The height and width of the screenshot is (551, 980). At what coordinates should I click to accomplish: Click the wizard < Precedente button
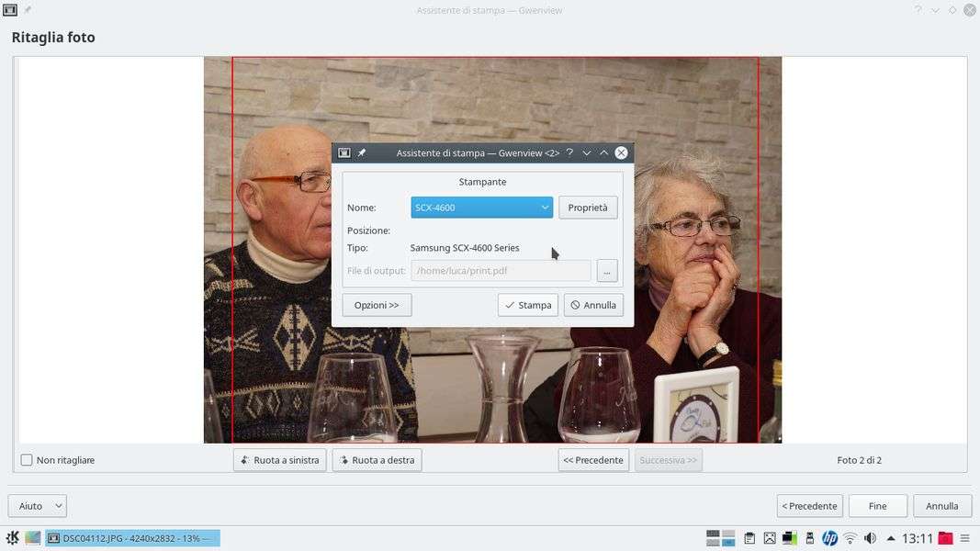click(810, 506)
